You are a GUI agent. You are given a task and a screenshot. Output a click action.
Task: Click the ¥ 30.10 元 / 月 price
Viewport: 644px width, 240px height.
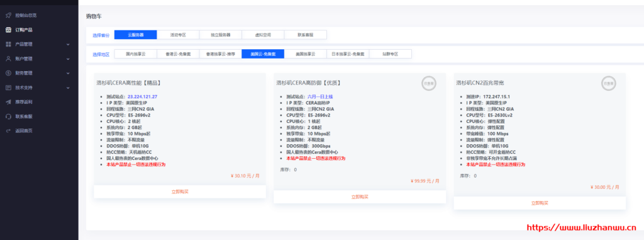click(x=245, y=175)
